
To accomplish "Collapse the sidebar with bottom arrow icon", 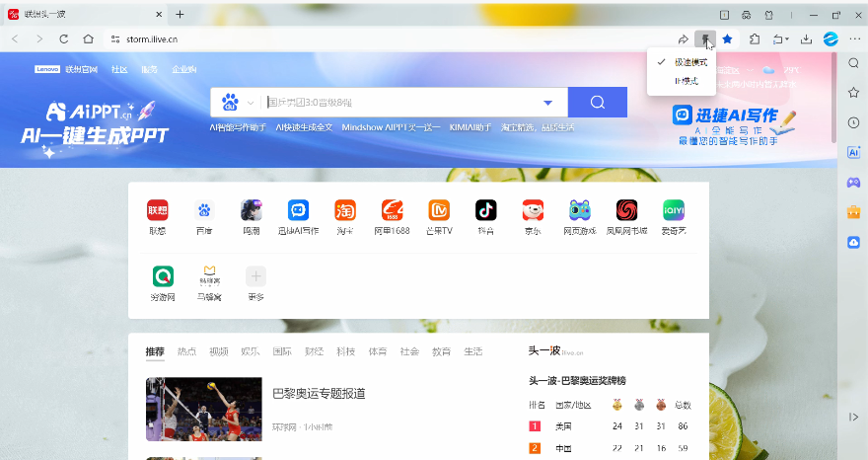I will [853, 417].
